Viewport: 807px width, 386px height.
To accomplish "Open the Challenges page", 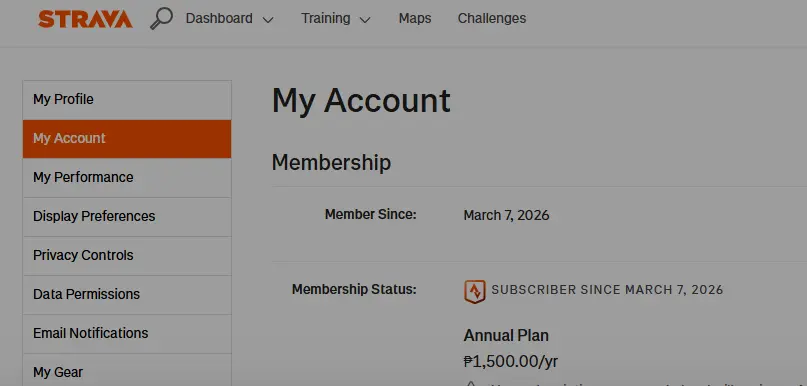I will tap(492, 19).
